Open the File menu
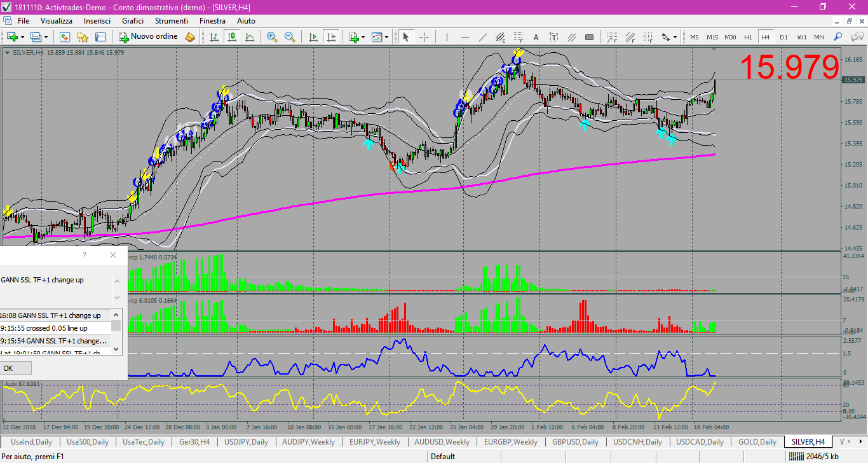868x463 pixels. point(24,21)
